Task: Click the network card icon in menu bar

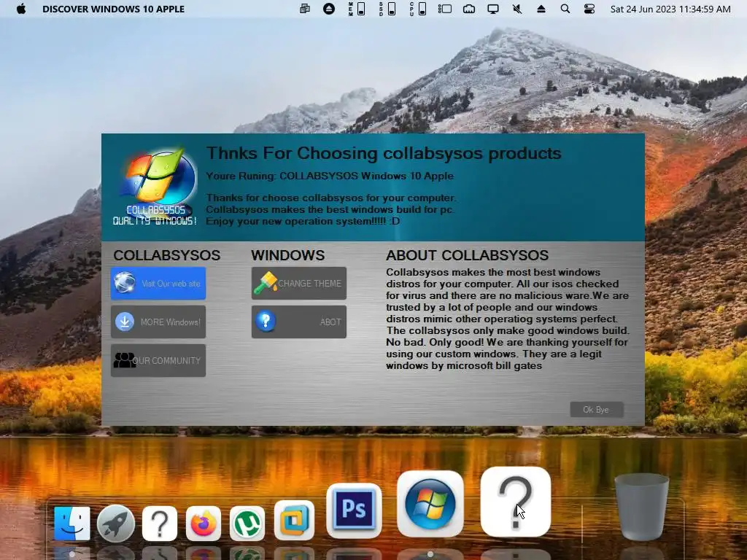Action: tap(469, 9)
